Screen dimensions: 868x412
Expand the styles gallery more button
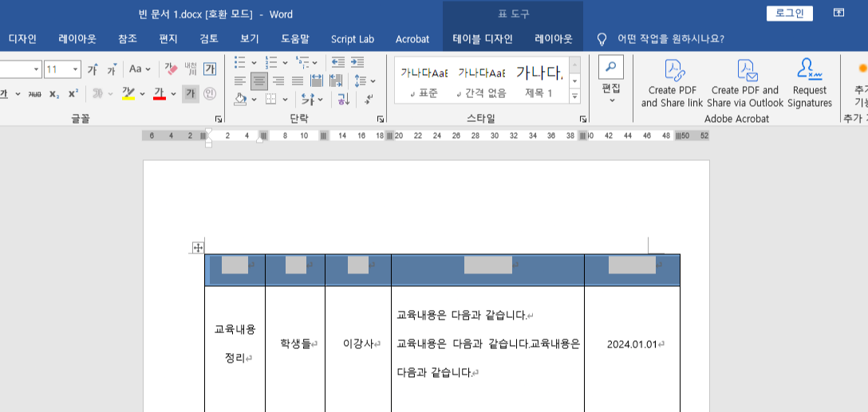tap(574, 96)
